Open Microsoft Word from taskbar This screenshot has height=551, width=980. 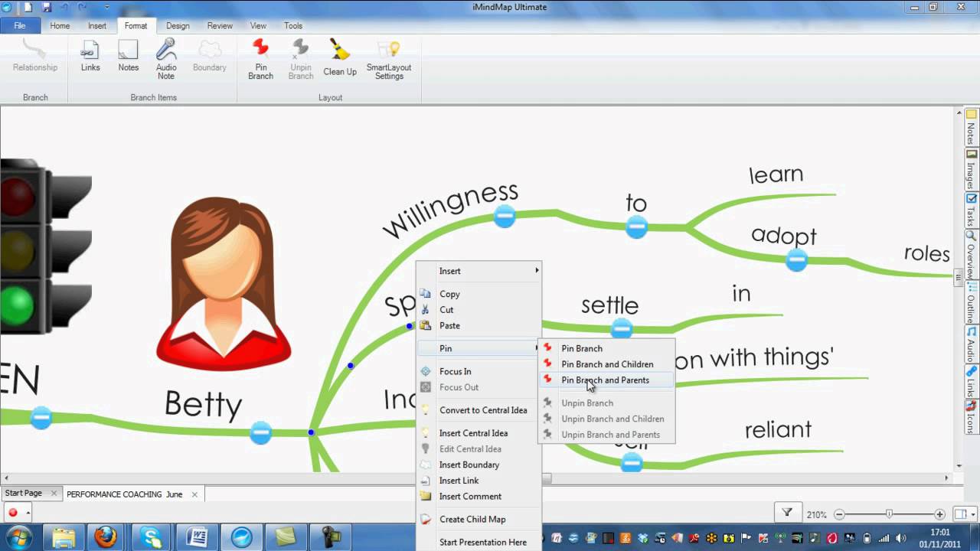[x=196, y=537]
